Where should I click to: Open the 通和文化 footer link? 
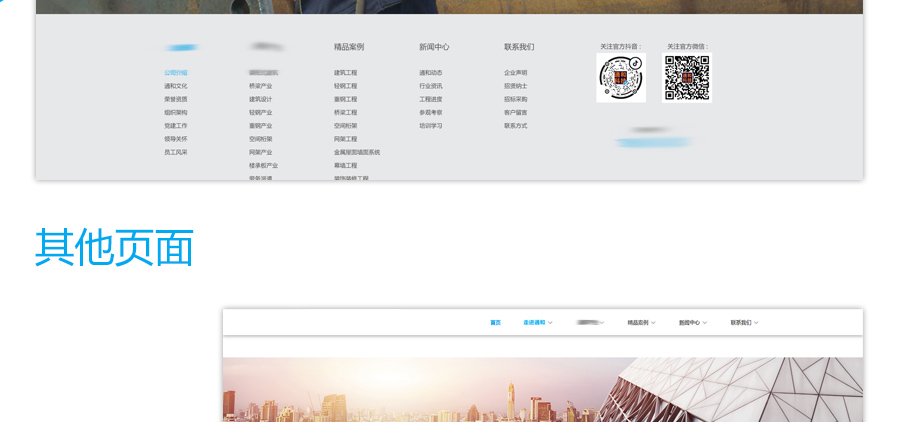pos(176,86)
